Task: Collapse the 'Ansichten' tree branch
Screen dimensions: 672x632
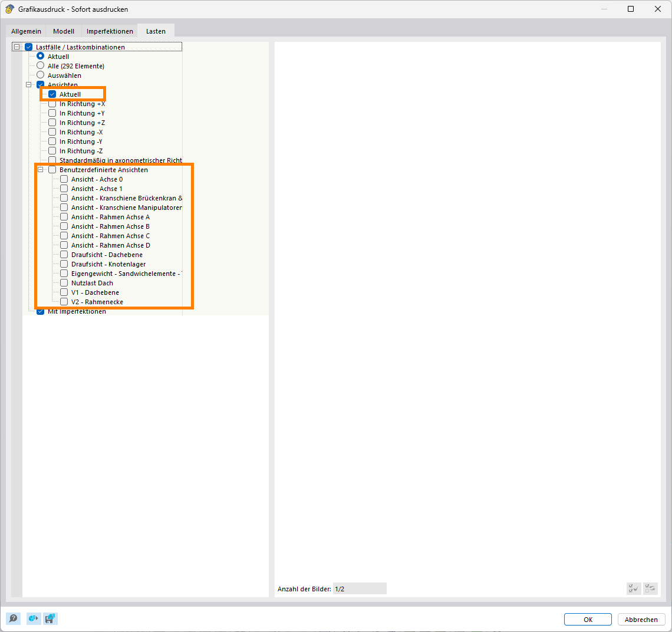Action: click(x=29, y=85)
